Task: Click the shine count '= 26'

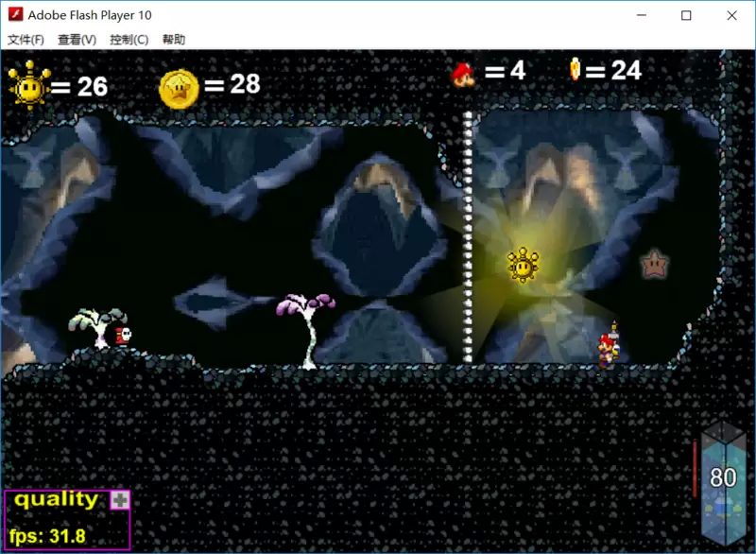Action: click(79, 87)
